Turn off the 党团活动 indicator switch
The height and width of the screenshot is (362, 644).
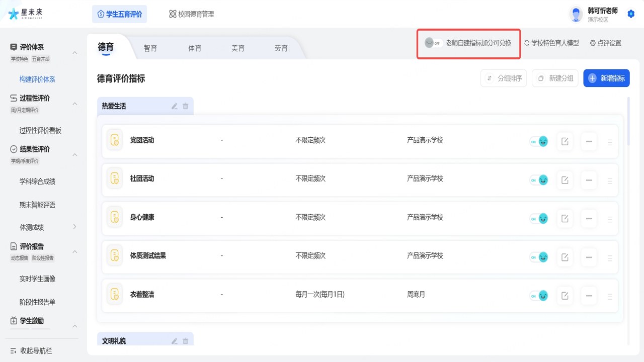click(538, 141)
